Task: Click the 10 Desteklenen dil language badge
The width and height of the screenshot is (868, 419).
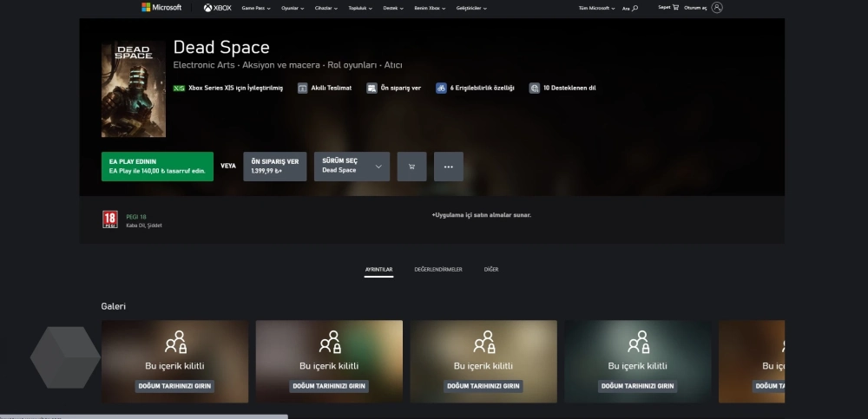Action: [562, 88]
